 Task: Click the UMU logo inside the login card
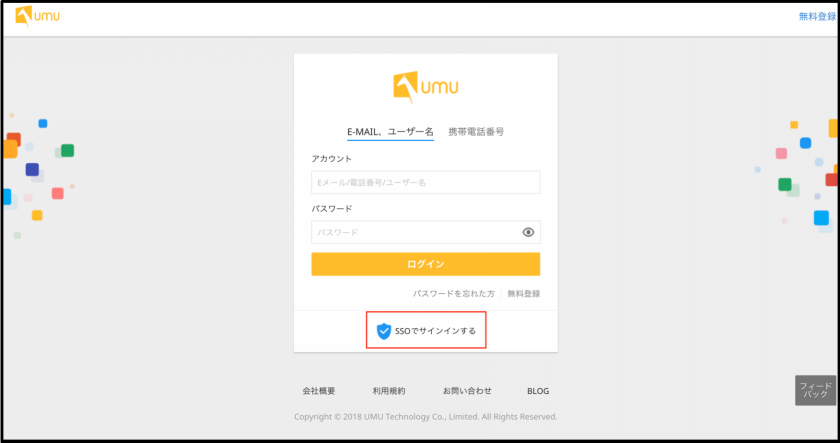pyautogui.click(x=426, y=87)
